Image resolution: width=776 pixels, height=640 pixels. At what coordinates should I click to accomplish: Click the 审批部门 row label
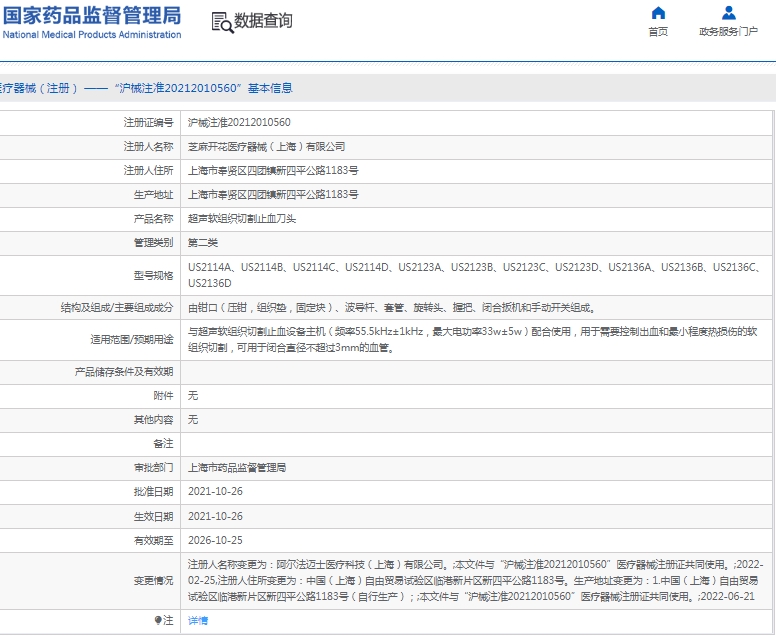tap(153, 468)
